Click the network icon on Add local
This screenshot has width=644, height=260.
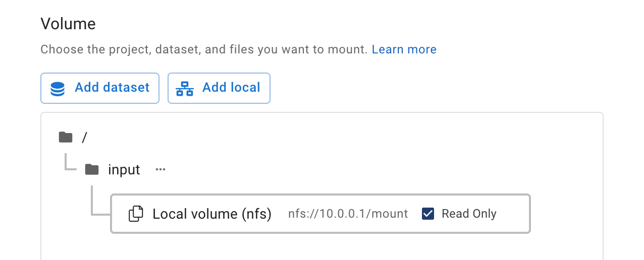(185, 89)
